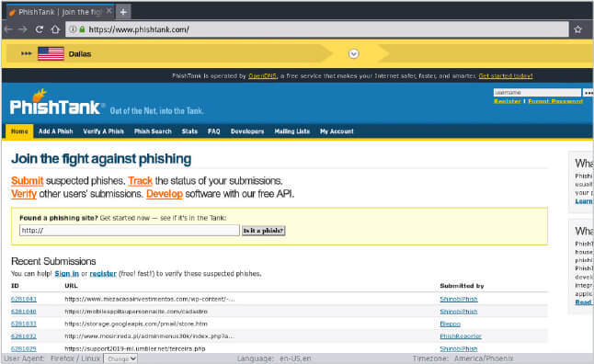Close the PhishTank browser tab

pyautogui.click(x=109, y=11)
